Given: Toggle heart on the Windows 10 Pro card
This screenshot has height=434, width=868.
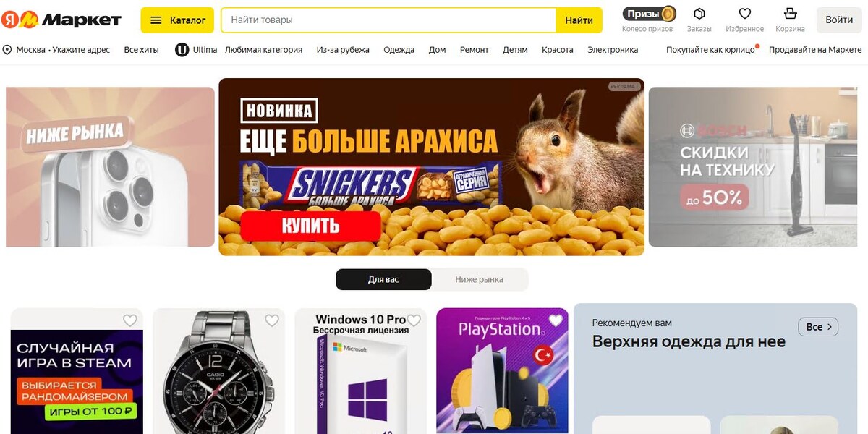Looking at the screenshot, I should coord(414,320).
